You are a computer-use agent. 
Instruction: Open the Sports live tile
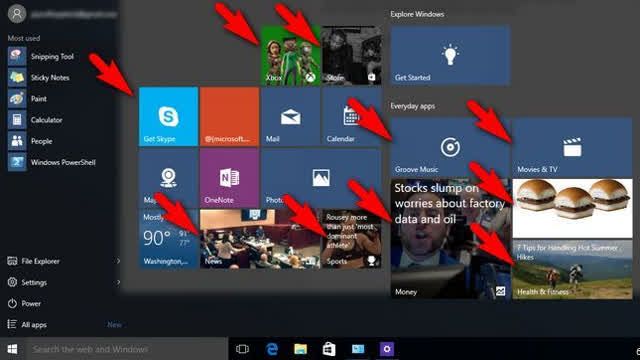pyautogui.click(x=351, y=239)
